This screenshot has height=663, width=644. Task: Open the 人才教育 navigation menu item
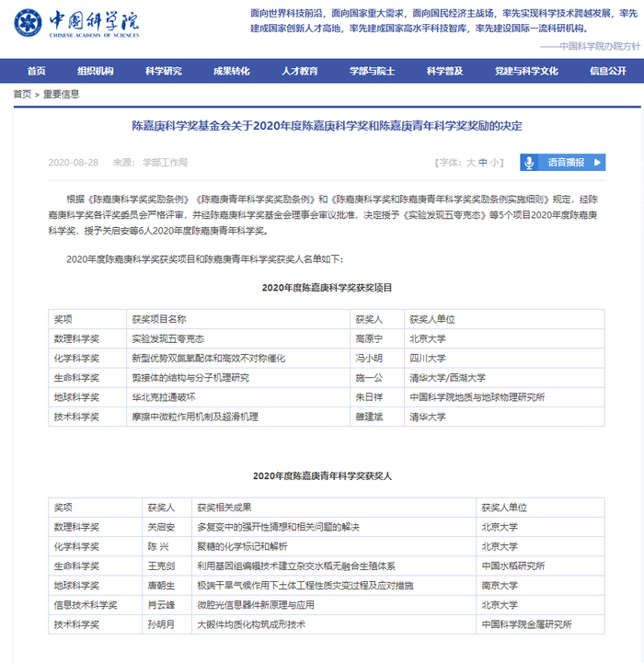click(300, 71)
